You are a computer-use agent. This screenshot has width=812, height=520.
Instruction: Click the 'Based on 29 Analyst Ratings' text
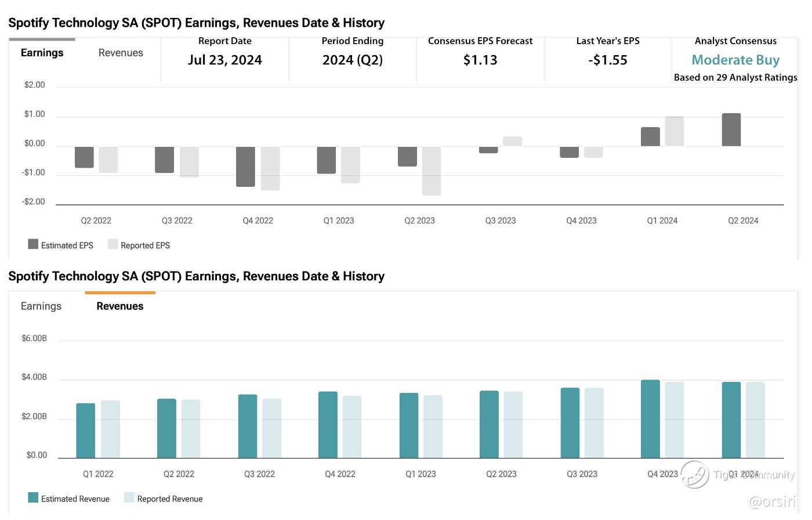click(735, 78)
